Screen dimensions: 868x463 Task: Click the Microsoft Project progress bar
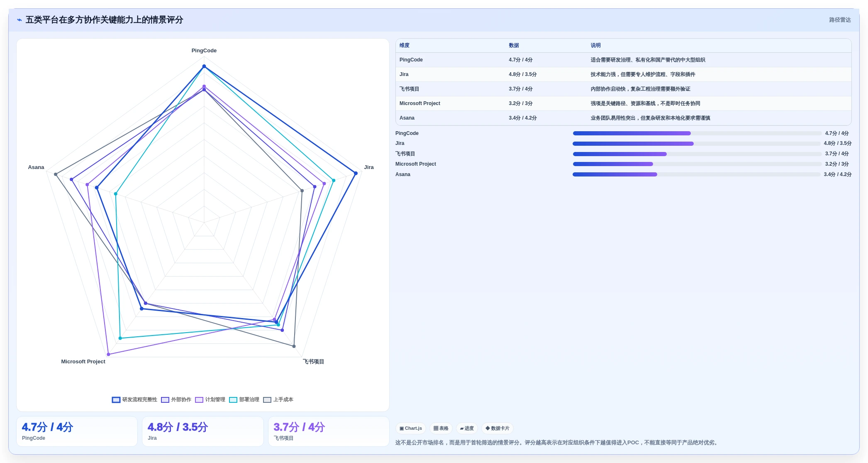click(697, 164)
